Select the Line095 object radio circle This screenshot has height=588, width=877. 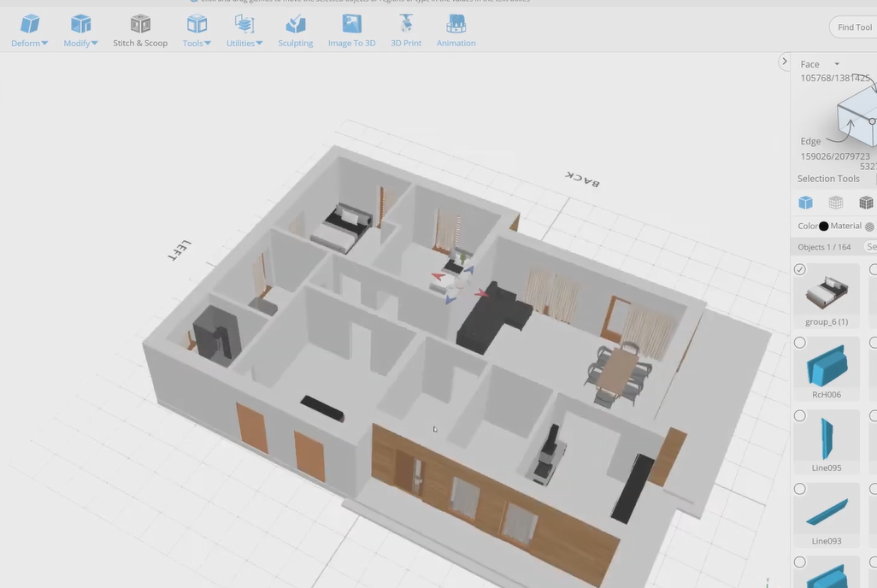click(800, 415)
